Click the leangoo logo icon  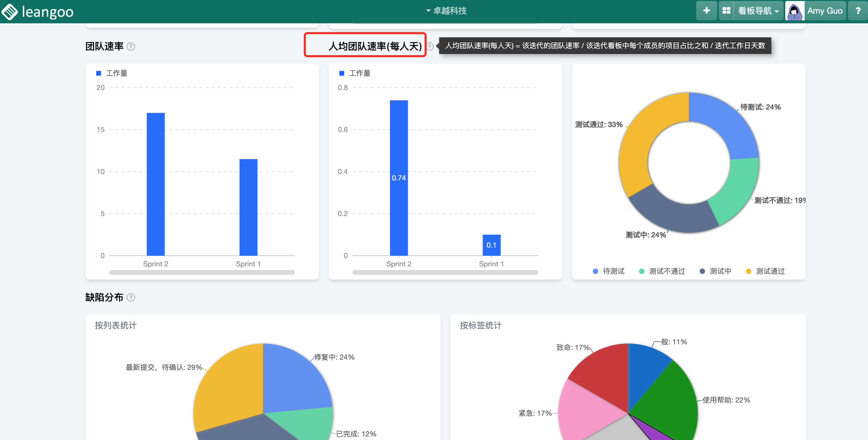9,11
